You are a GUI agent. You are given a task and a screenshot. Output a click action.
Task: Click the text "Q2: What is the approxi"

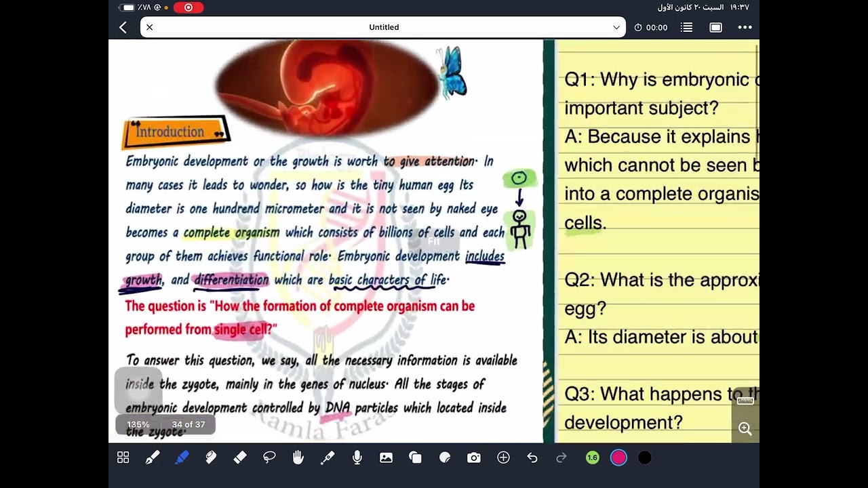pos(661,280)
